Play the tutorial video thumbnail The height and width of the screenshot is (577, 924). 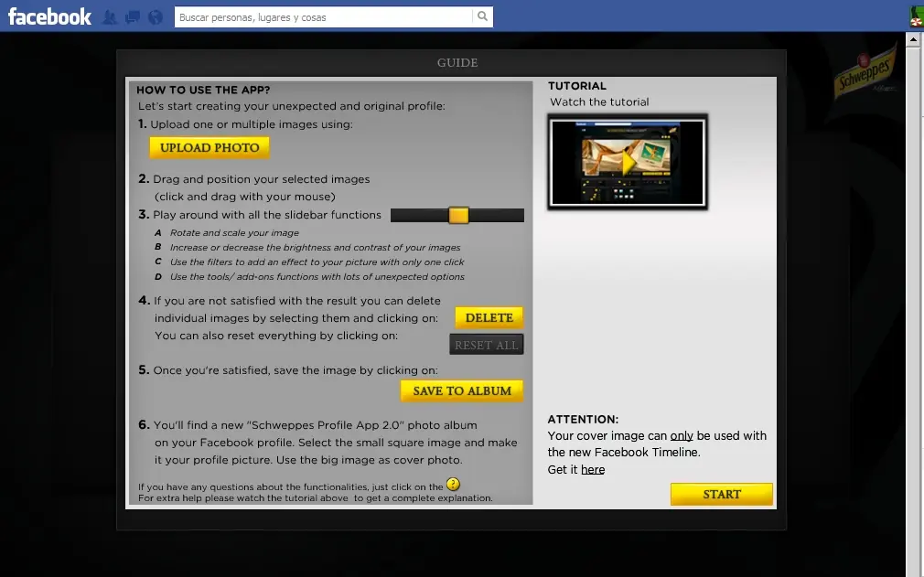627,162
